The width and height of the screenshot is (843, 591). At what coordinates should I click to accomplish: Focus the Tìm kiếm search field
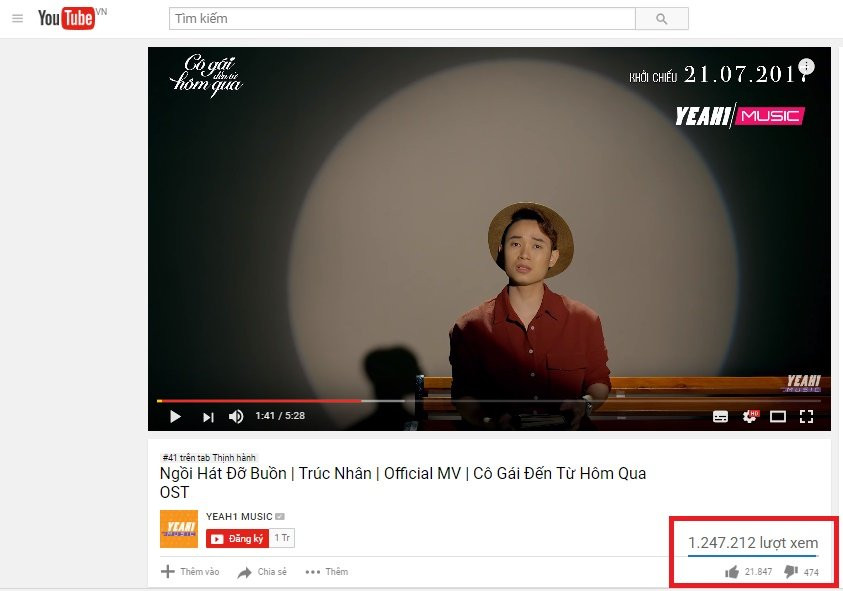[x=402, y=19]
